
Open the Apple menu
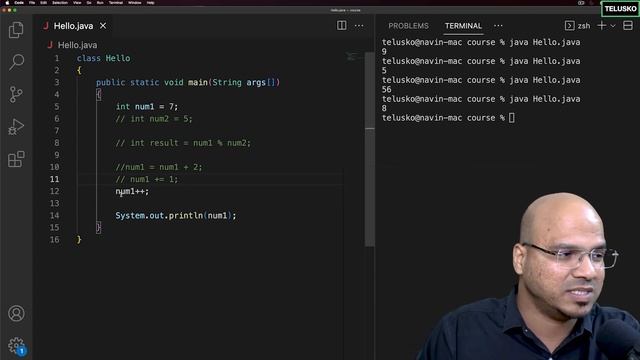click(x=7, y=2)
